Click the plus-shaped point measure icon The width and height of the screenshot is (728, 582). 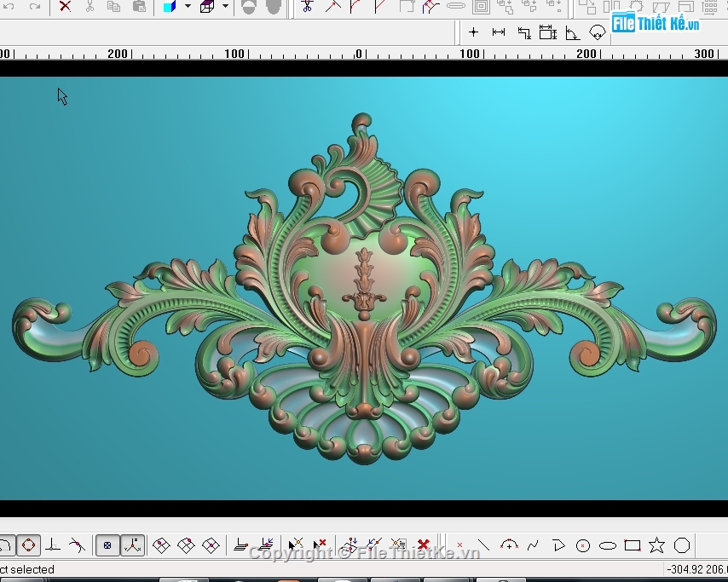tap(473, 32)
